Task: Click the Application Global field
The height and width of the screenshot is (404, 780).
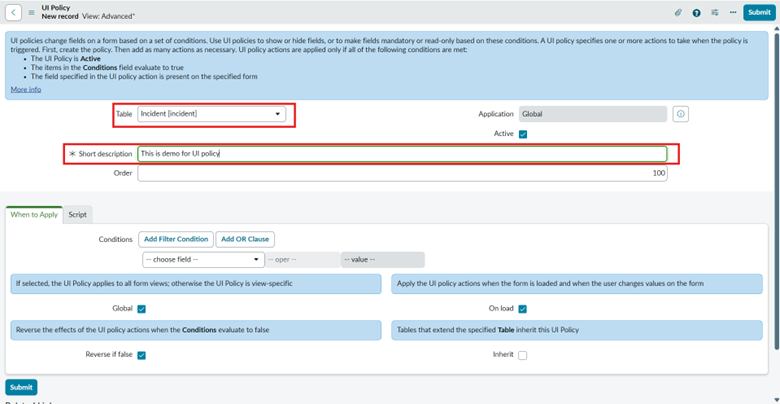Action: pos(592,114)
